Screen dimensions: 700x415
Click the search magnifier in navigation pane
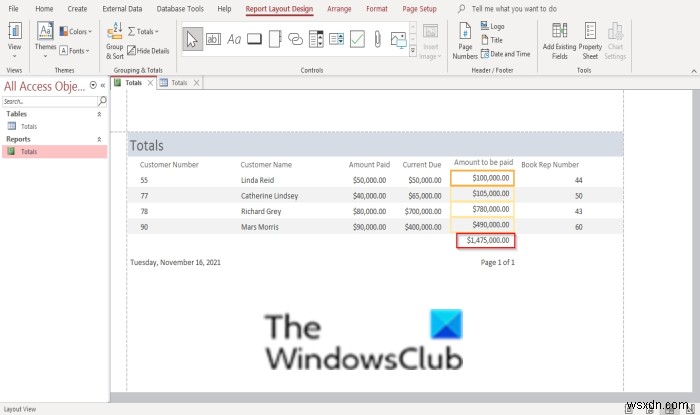tap(102, 101)
